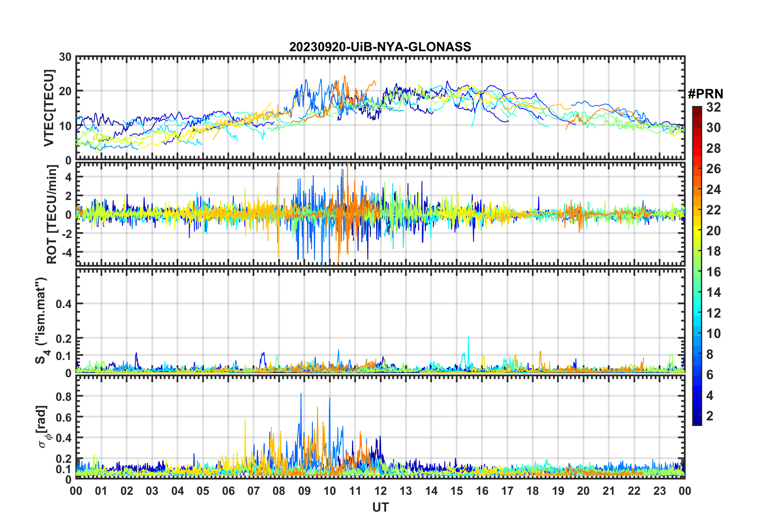Image resolution: width=761 pixels, height=532 pixels.
Task: Click the colorbar tick label 2
Action: tap(710, 416)
